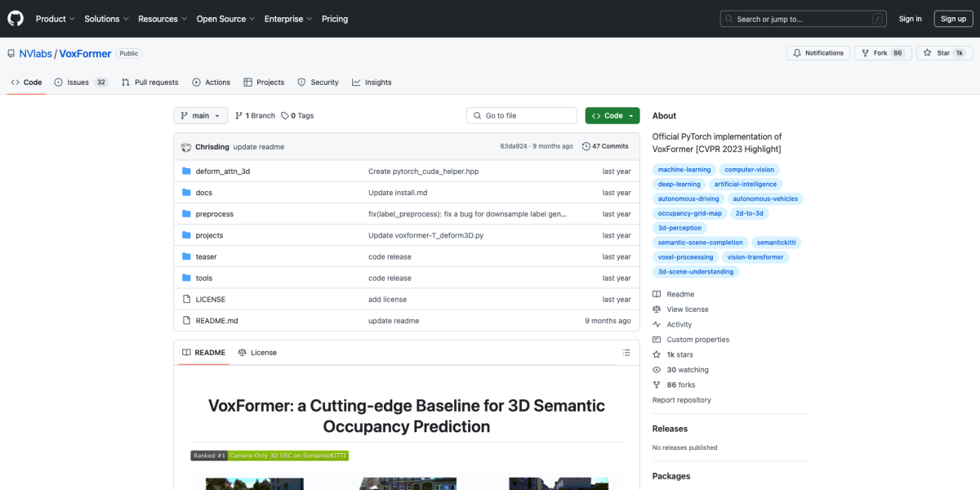
Task: Click the GitHub logo icon
Action: (16, 19)
